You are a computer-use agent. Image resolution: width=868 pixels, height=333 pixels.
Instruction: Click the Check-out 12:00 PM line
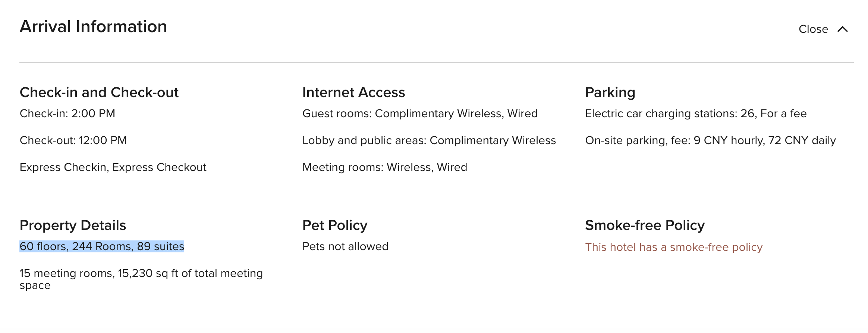point(73,140)
